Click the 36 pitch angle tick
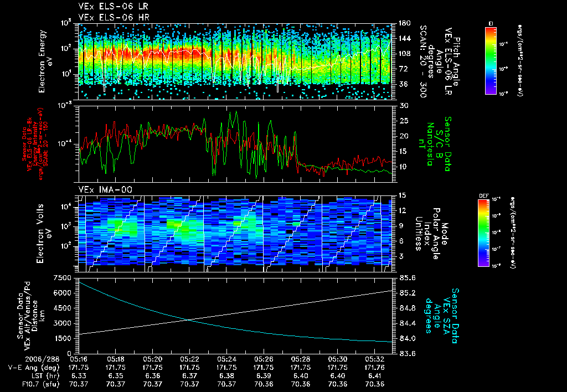The width and height of the screenshot is (567, 392). pyautogui.click(x=403, y=84)
